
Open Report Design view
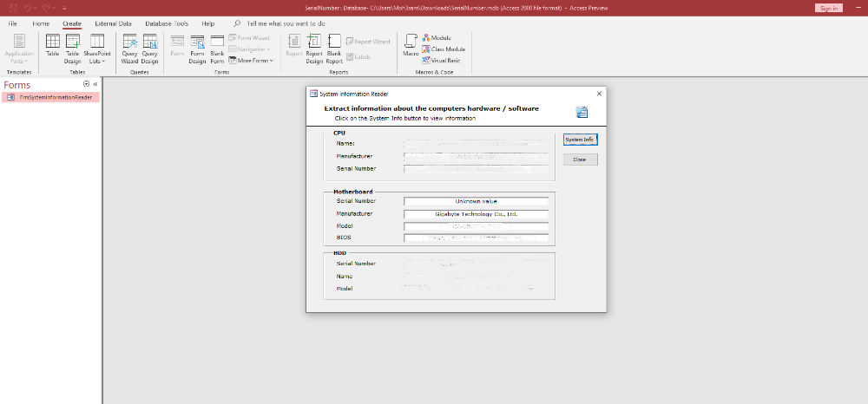(x=314, y=49)
